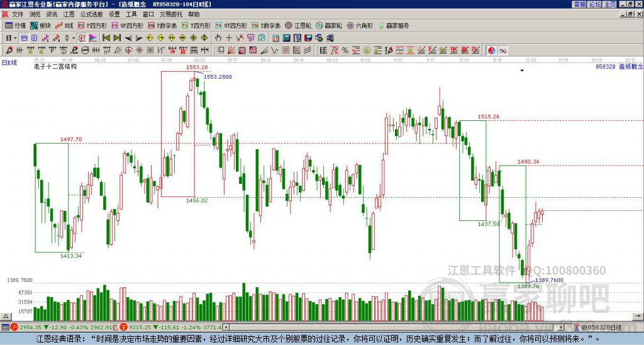Open the P四方形 tool
Image resolution: width=644 pixels, height=345 pixels.
click(x=92, y=25)
